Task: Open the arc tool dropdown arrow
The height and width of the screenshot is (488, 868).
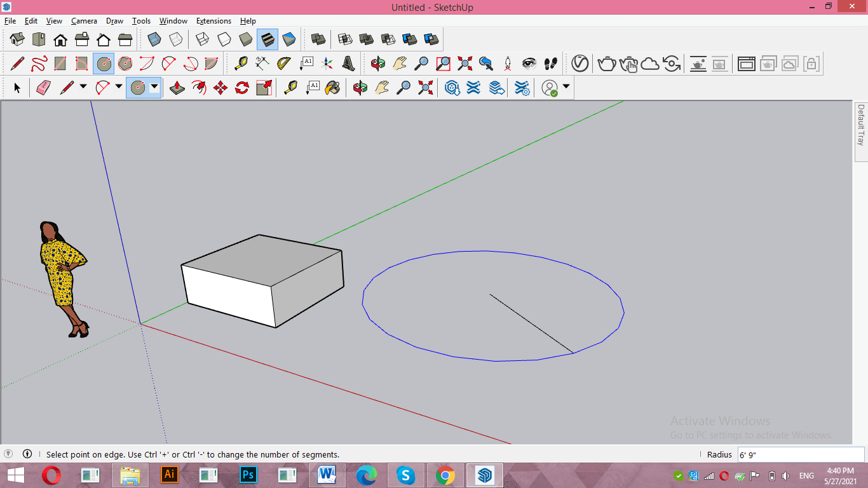Action: click(118, 88)
